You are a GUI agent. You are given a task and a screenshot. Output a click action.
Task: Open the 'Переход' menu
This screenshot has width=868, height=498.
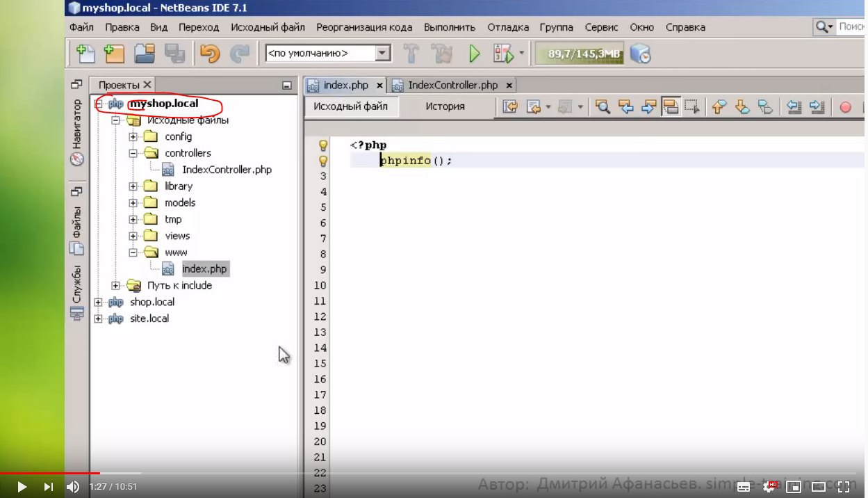pos(199,27)
